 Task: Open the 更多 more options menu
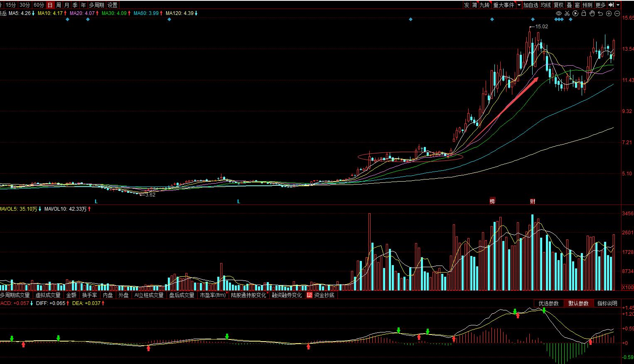point(601,5)
